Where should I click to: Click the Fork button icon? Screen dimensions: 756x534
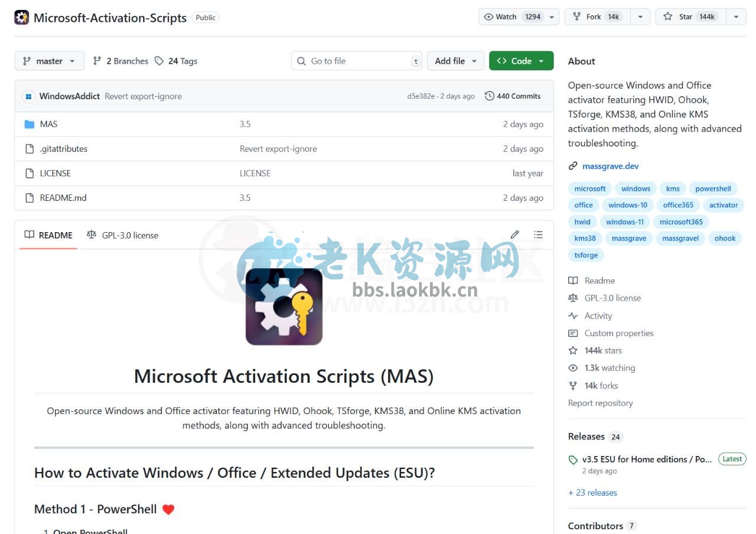(x=576, y=17)
